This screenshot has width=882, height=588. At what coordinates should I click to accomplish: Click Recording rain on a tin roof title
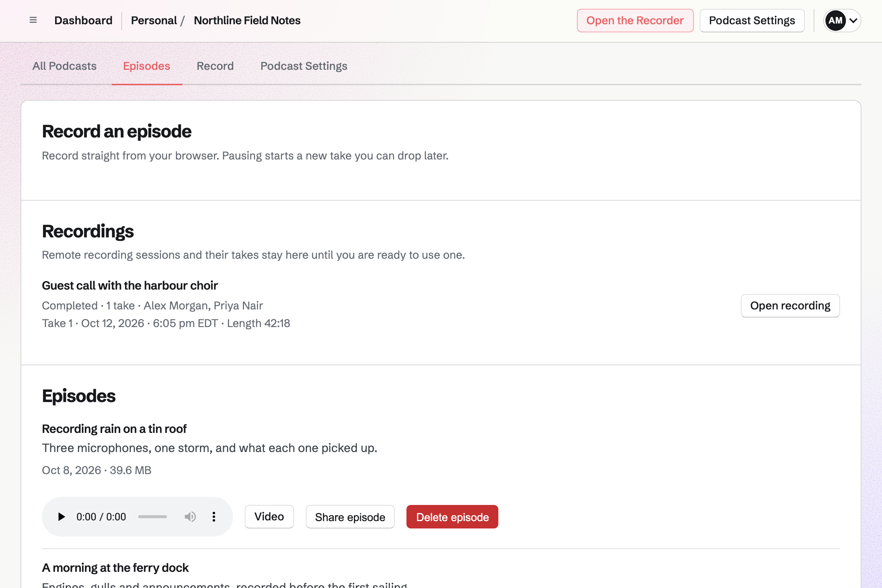(x=114, y=429)
